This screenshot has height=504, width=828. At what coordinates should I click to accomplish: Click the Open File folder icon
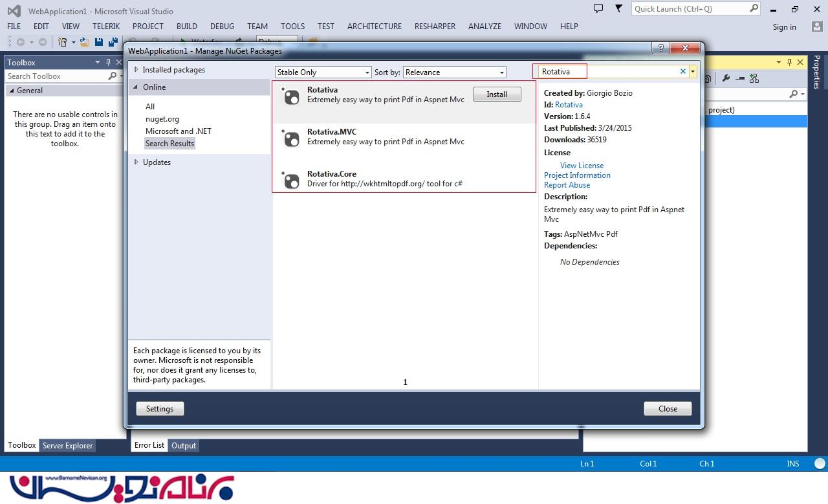(x=85, y=42)
